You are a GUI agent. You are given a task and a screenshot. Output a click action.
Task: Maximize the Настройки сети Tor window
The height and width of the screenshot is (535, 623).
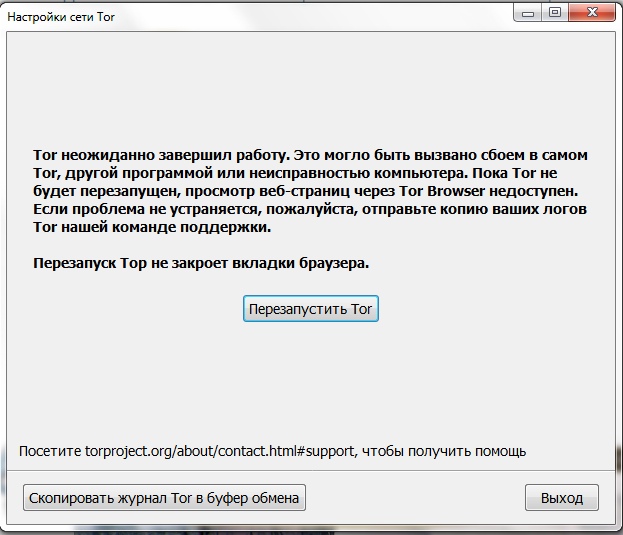click(555, 13)
